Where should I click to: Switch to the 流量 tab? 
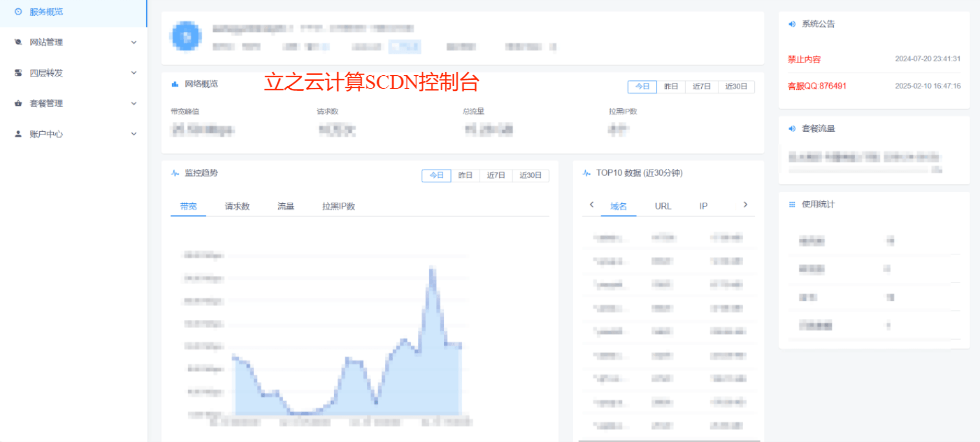coord(286,206)
